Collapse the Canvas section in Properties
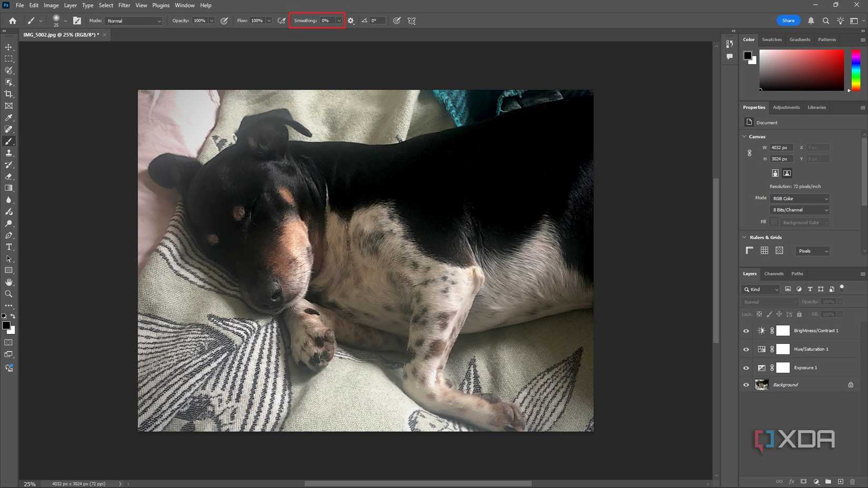 [x=744, y=136]
